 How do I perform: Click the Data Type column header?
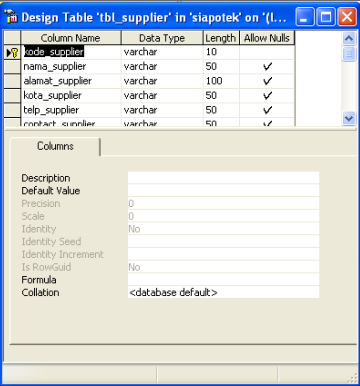(162, 38)
